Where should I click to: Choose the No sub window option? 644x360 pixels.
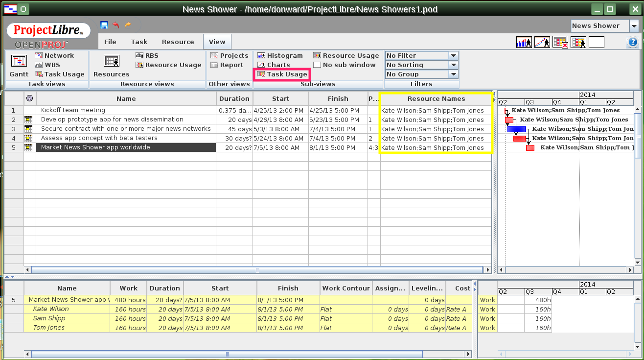345,65
